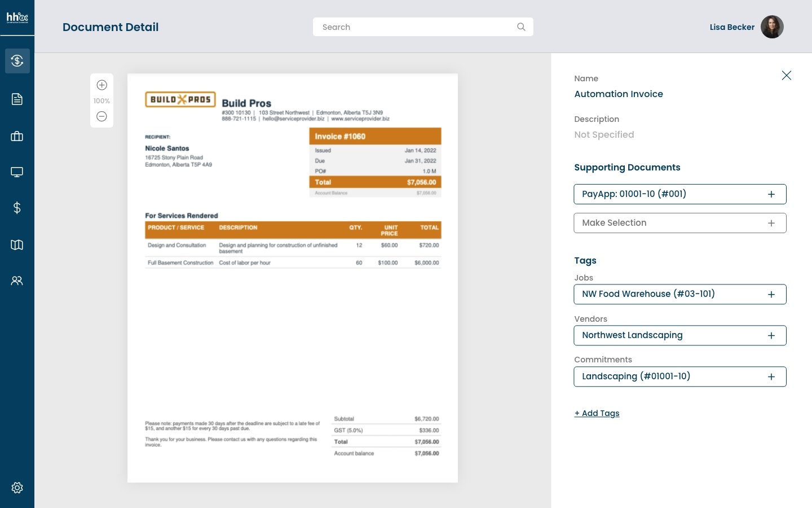Open settings gear in sidebar
This screenshot has width=812, height=508.
tap(17, 488)
